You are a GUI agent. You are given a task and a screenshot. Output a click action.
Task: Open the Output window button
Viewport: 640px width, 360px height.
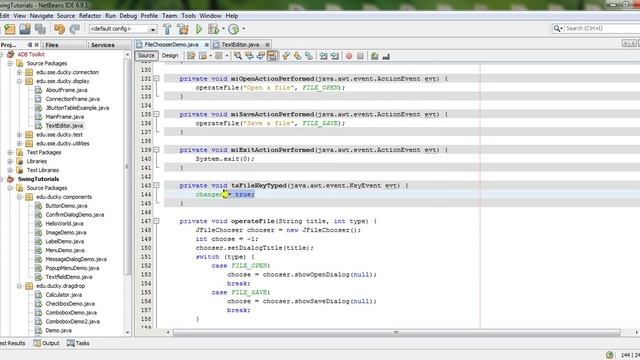click(47, 343)
